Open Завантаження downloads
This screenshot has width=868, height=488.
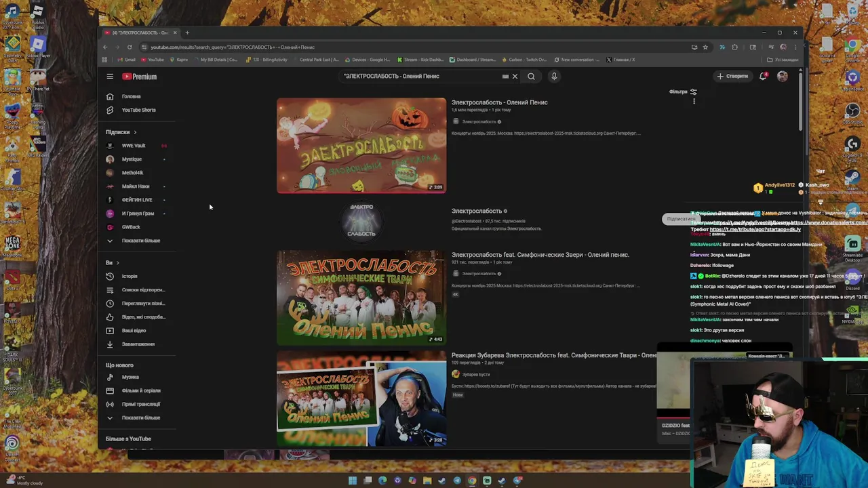[x=138, y=344]
